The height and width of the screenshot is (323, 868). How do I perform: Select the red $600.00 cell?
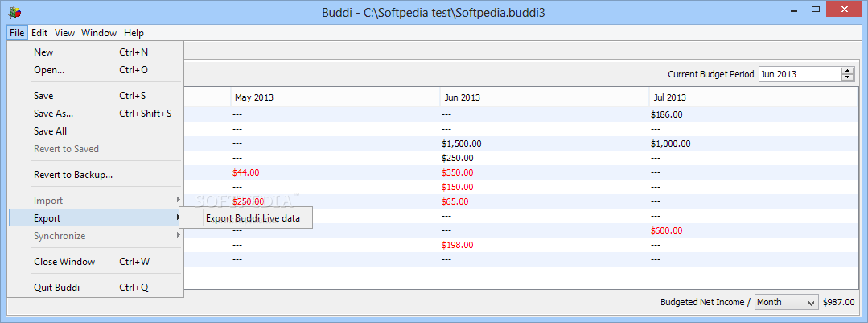668,230
